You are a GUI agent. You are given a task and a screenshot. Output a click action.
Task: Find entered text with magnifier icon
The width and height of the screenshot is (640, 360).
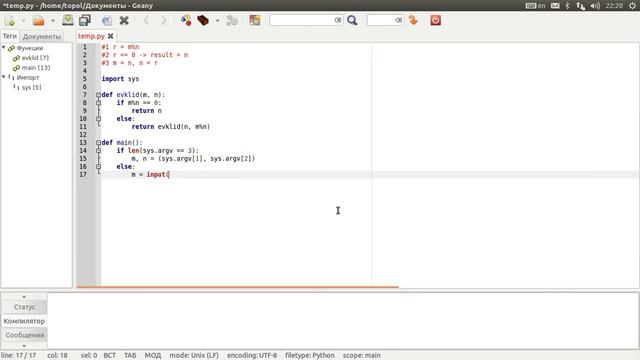[x=352, y=20]
